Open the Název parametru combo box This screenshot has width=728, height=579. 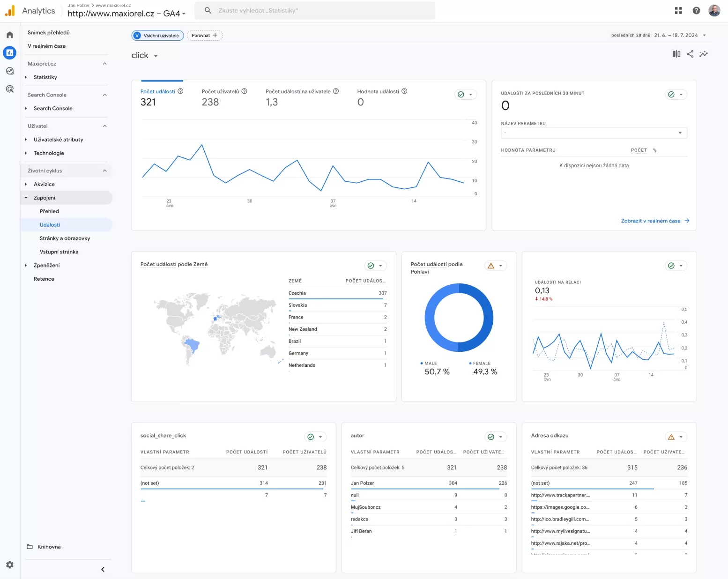(x=594, y=133)
